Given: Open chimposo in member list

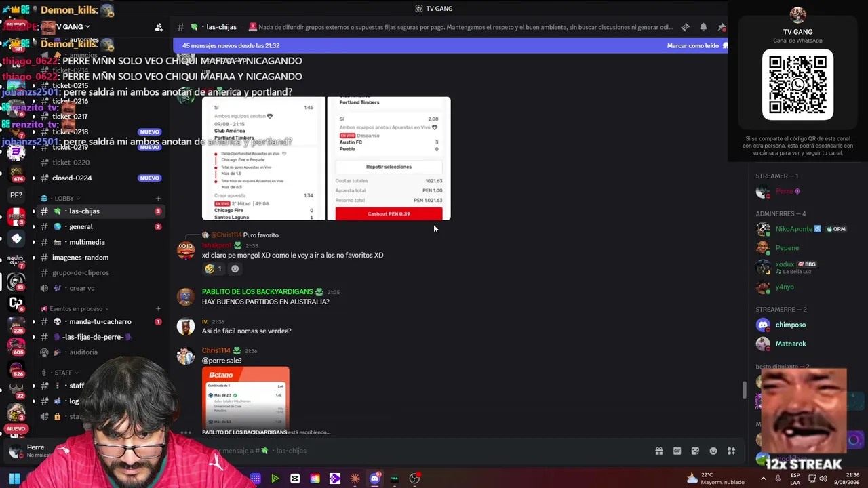Looking at the screenshot, I should (800, 325).
